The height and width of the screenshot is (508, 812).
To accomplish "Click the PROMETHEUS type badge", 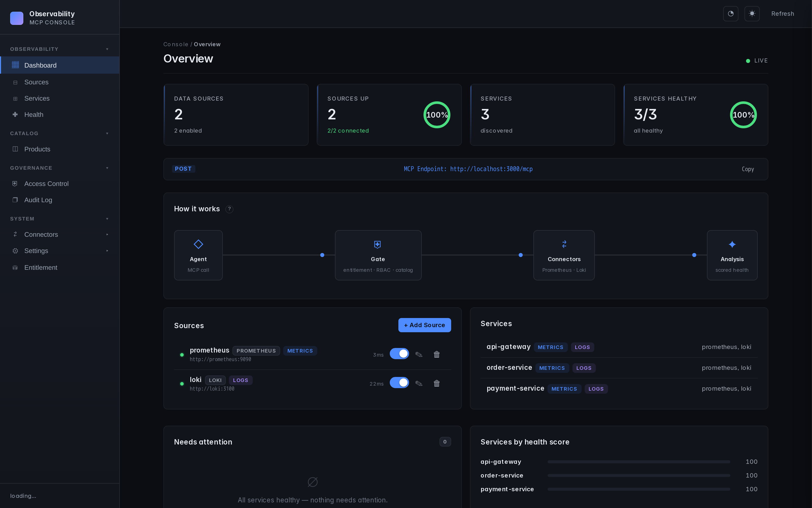I will coord(256,351).
